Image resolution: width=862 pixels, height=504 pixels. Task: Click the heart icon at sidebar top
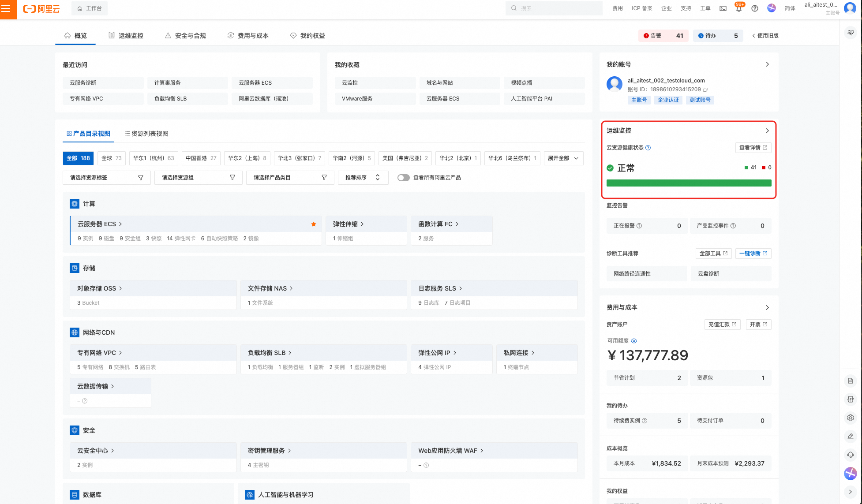[851, 33]
